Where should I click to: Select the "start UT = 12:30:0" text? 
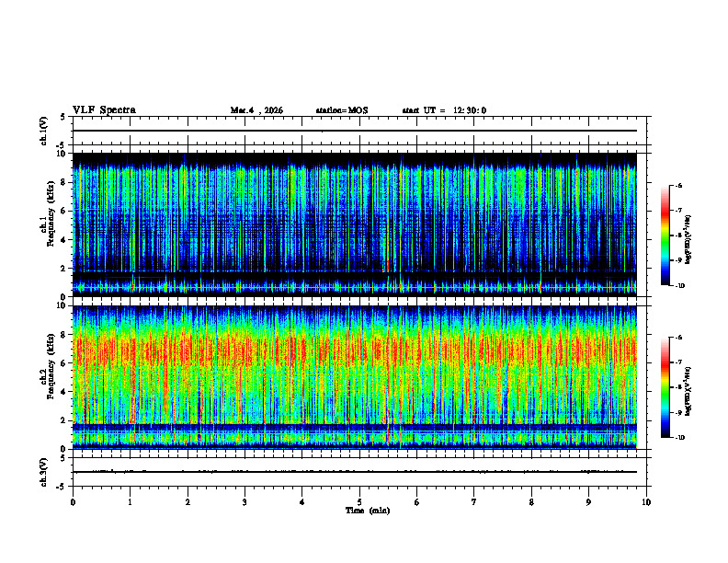point(444,110)
